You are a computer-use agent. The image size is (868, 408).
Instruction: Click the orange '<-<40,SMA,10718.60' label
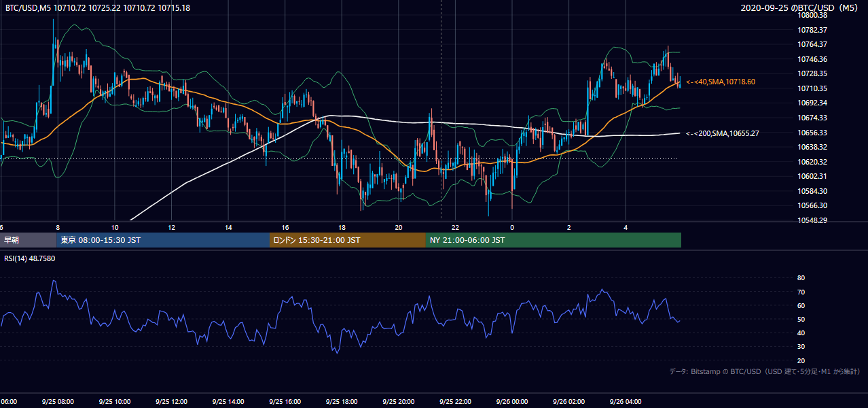pos(721,82)
